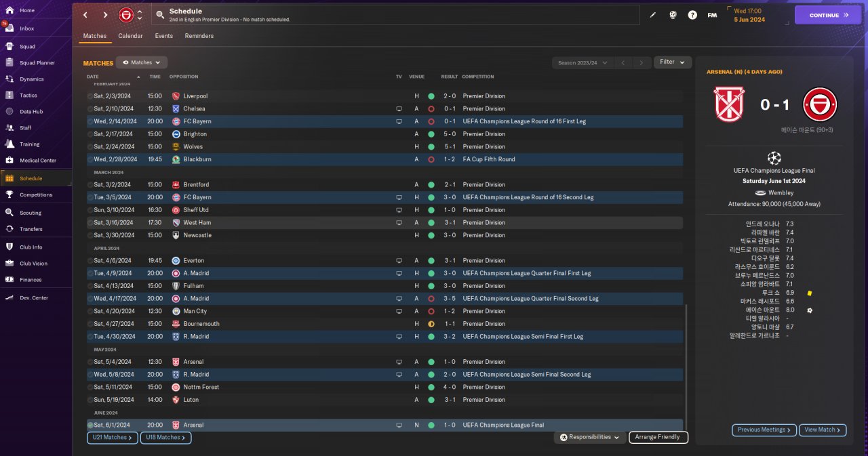This screenshot has height=456, width=868.
Task: Open the Medical Center icon
Action: click(9, 161)
